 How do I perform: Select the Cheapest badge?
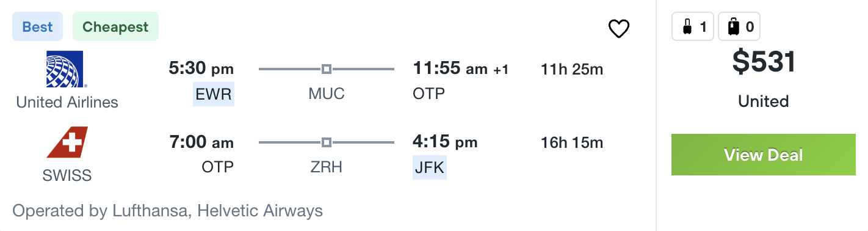click(115, 27)
